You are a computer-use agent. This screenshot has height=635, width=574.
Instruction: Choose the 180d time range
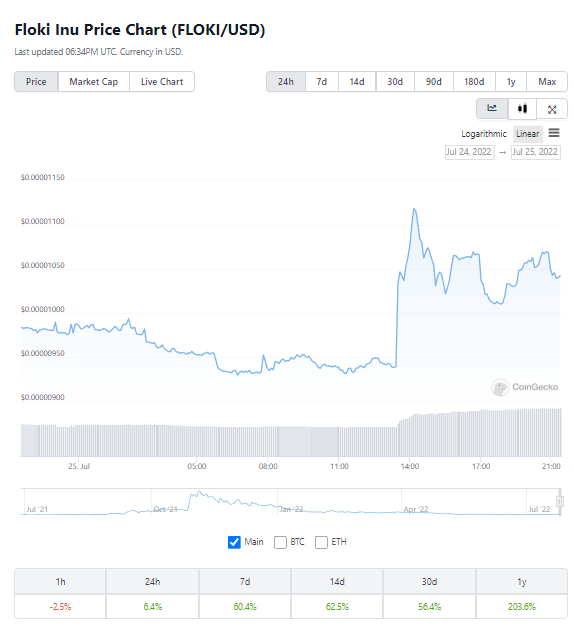474,82
